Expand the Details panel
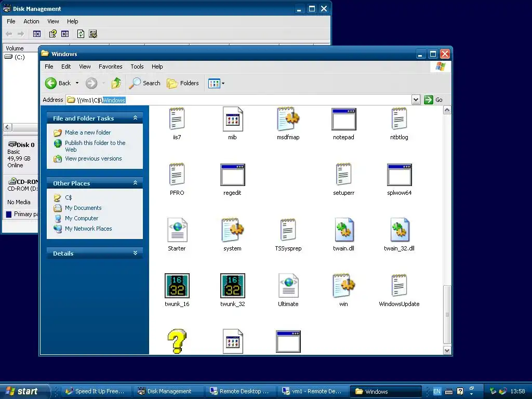This screenshot has height=399, width=532. pos(135,253)
